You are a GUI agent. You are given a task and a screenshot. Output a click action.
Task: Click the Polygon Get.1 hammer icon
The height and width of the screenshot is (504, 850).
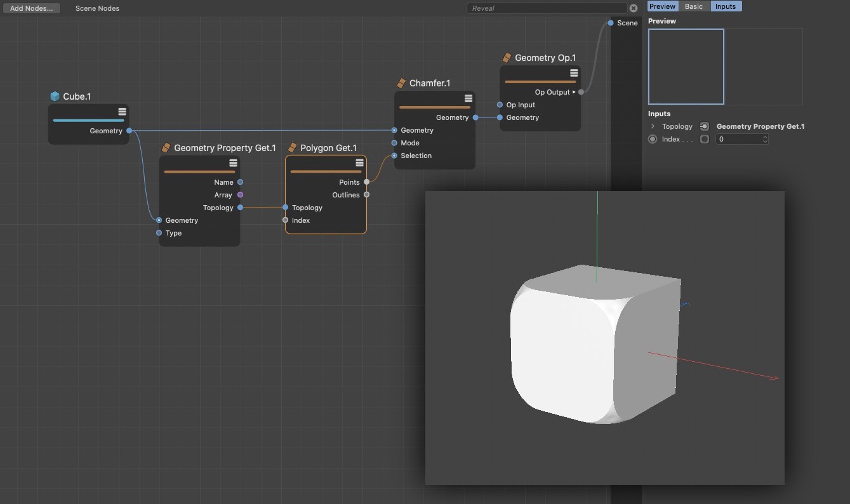point(292,148)
